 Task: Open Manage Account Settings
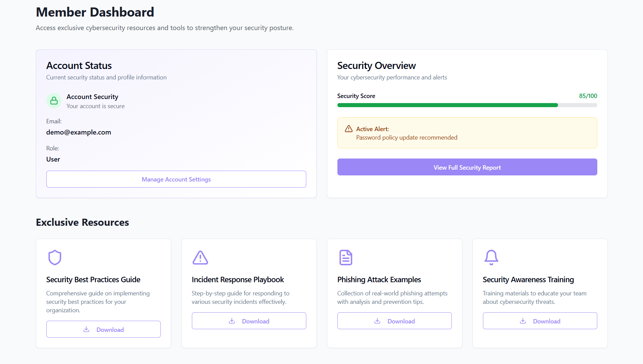pyautogui.click(x=176, y=179)
